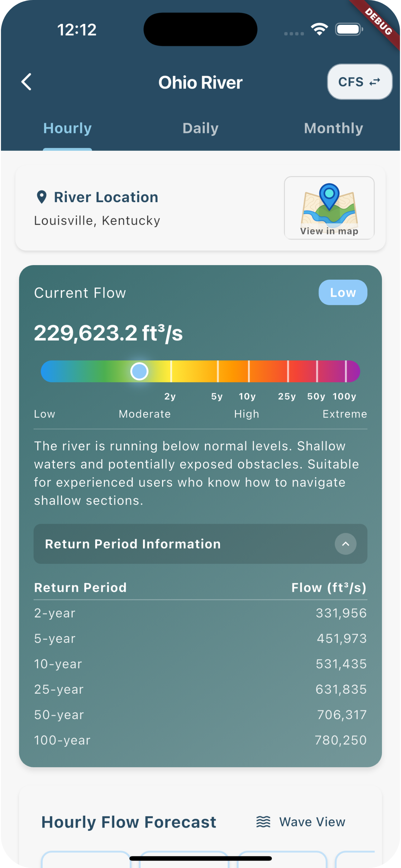Click the current flow indicator on the gradient bar
The height and width of the screenshot is (868, 401).
(139, 371)
